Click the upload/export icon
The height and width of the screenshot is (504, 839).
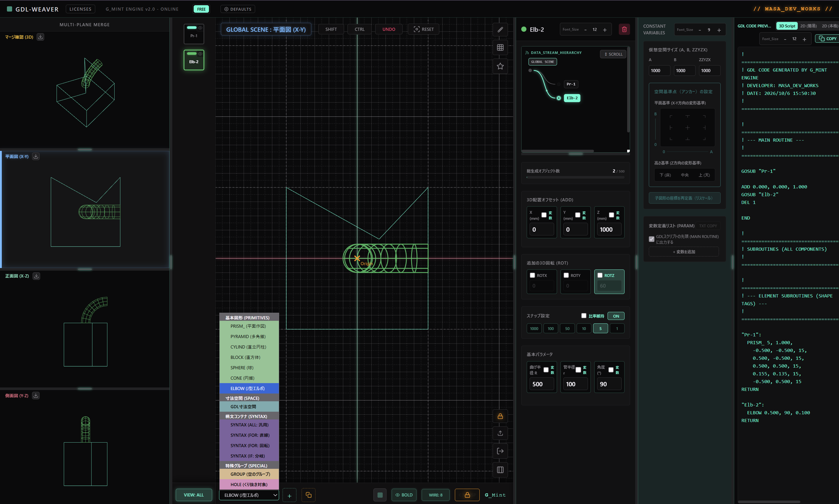point(500,433)
